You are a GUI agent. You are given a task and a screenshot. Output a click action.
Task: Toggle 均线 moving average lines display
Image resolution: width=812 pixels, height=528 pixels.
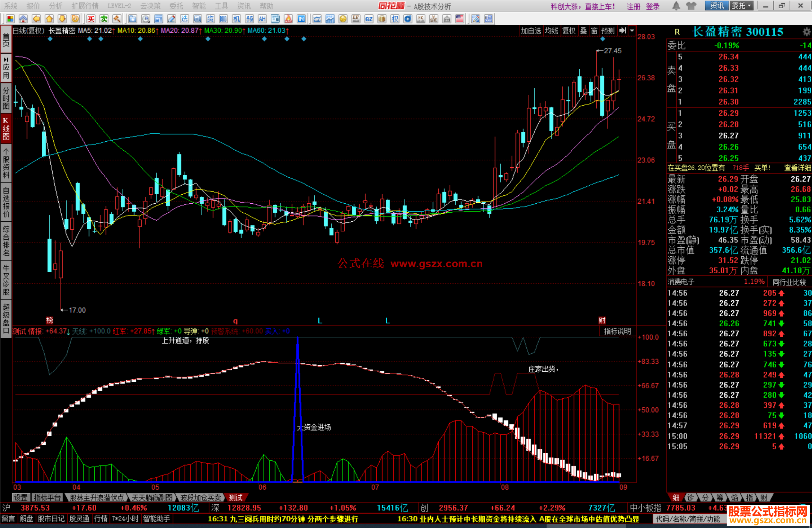(551, 31)
